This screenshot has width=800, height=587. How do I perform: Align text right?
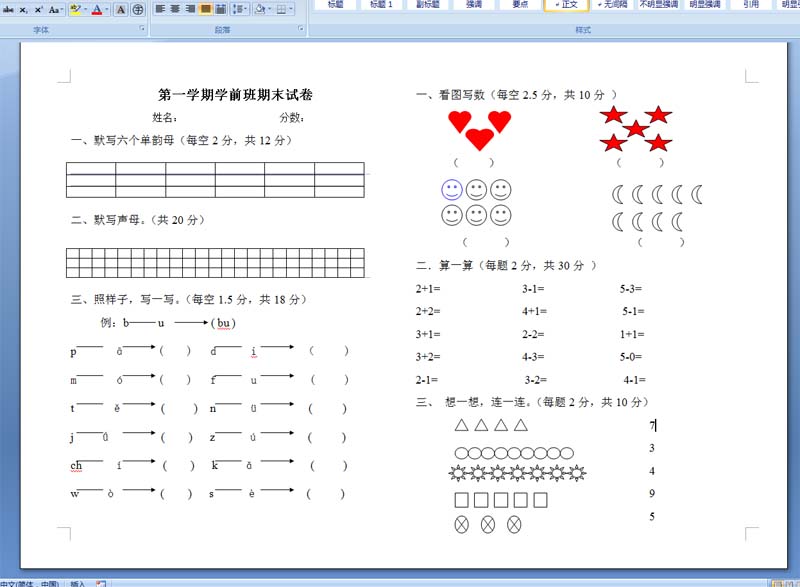190,9
